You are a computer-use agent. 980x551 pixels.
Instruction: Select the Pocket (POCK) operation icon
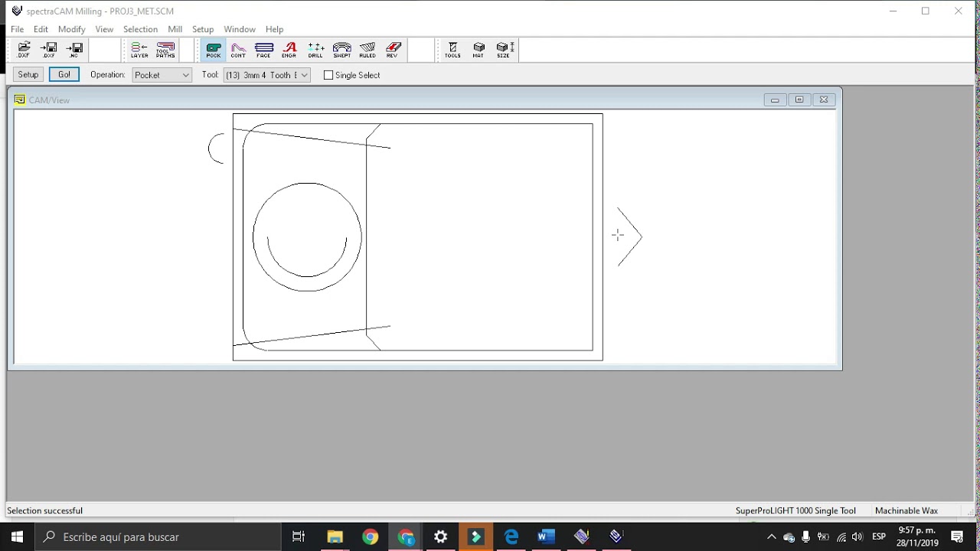coord(214,51)
